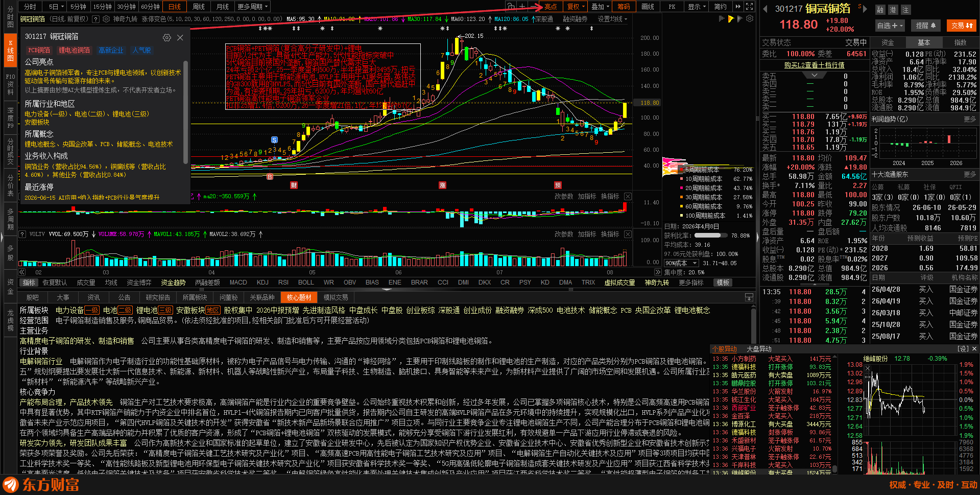The image size is (980, 495).
Task: Click the indicator help question-mark icon
Action: (x=95, y=19)
